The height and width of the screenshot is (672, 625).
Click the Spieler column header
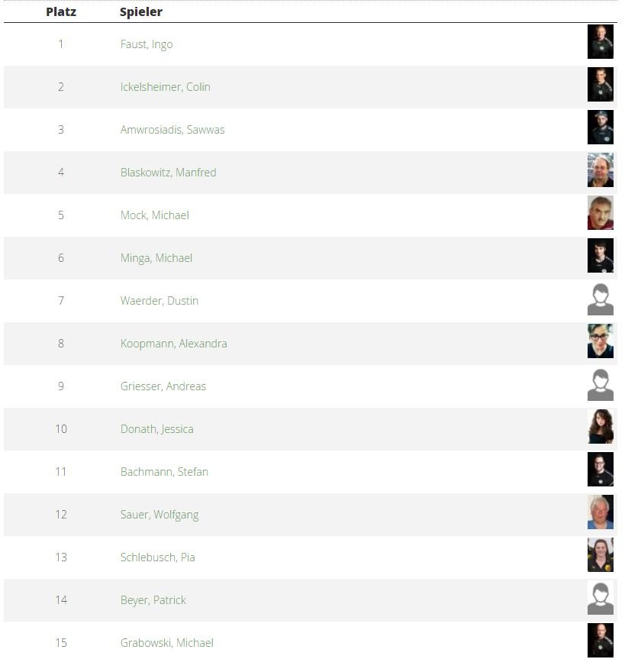(141, 12)
